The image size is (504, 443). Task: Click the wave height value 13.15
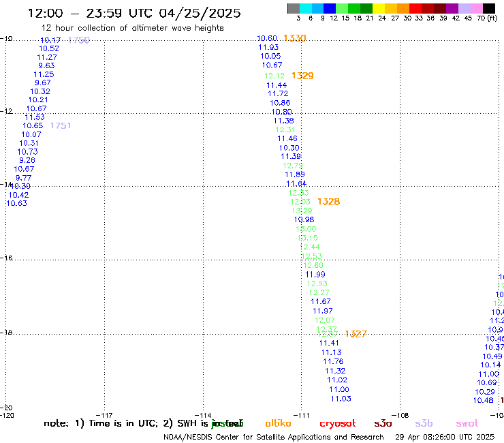(308, 238)
